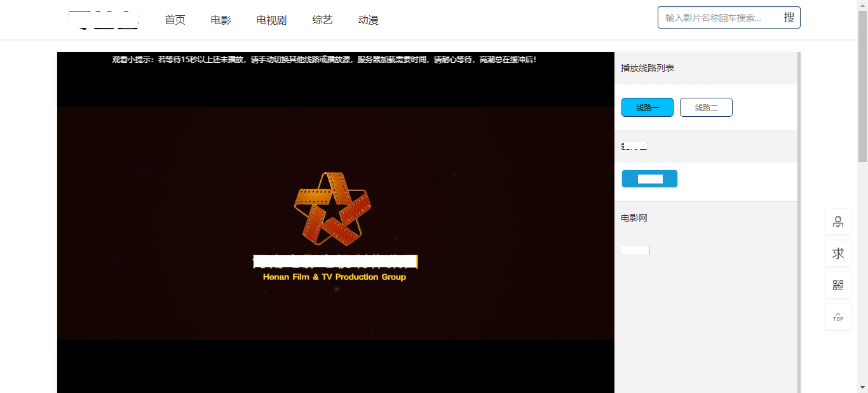Click the scrollbar down arrow
The width and height of the screenshot is (868, 393).
[x=864, y=388]
